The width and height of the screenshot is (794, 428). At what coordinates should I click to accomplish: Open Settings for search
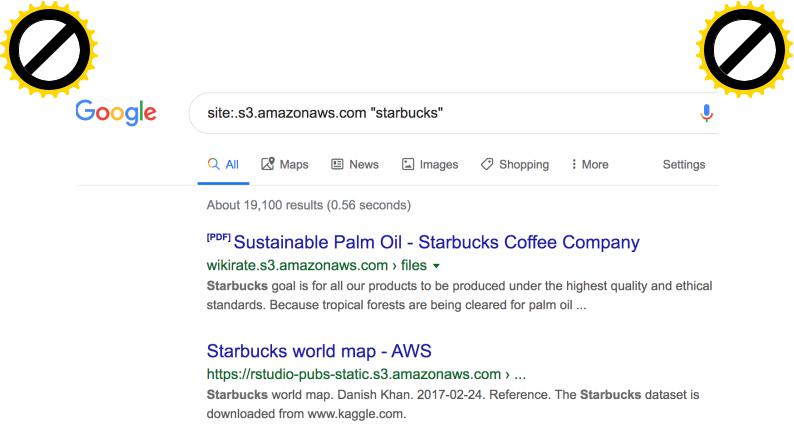pyautogui.click(x=684, y=164)
